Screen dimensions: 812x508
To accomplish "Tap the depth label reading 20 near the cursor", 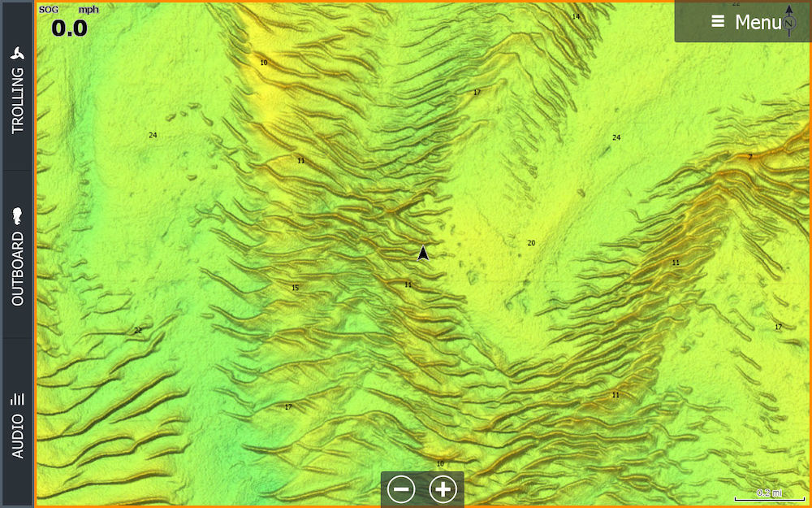I will [x=531, y=242].
